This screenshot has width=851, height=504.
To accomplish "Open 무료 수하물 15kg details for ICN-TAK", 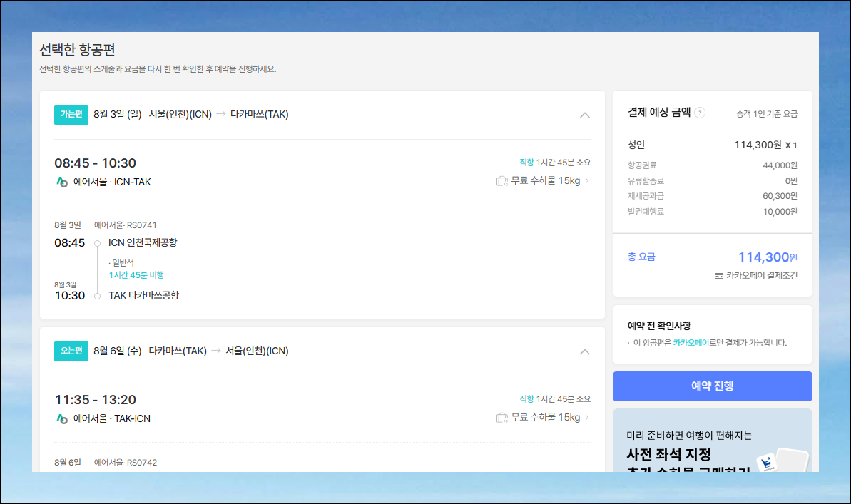I will point(543,180).
